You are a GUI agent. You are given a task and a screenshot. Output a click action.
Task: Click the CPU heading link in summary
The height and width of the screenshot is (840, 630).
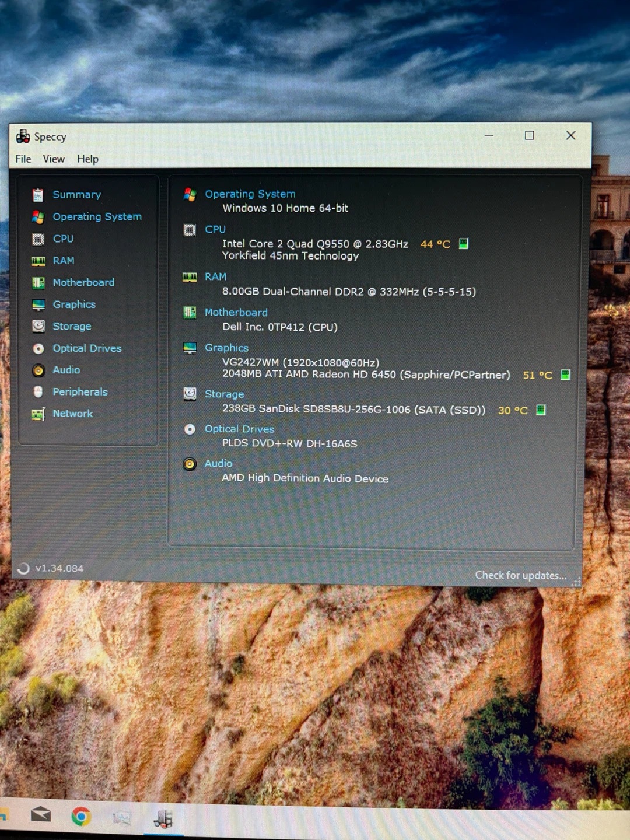click(x=215, y=230)
